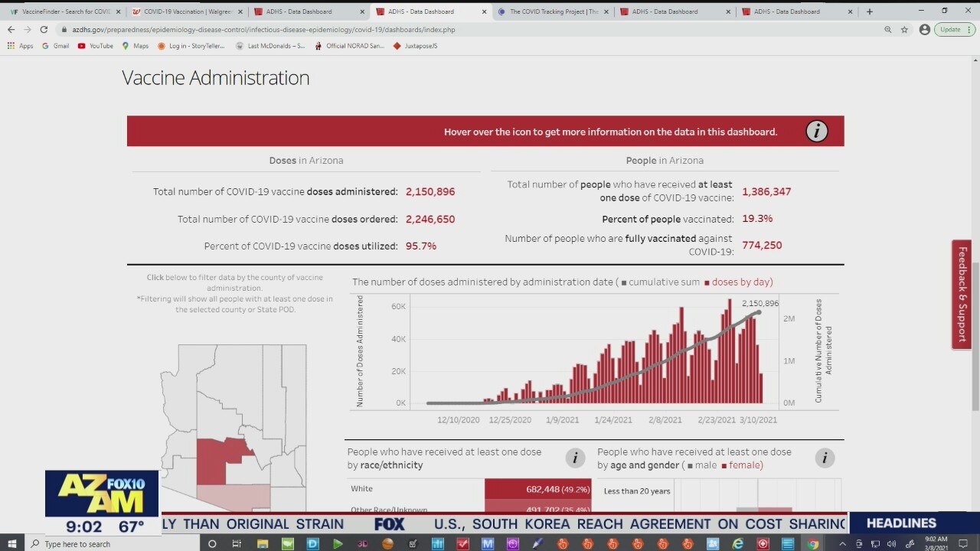Image resolution: width=980 pixels, height=551 pixels.
Task: Click the address bar URL field
Action: [459, 29]
